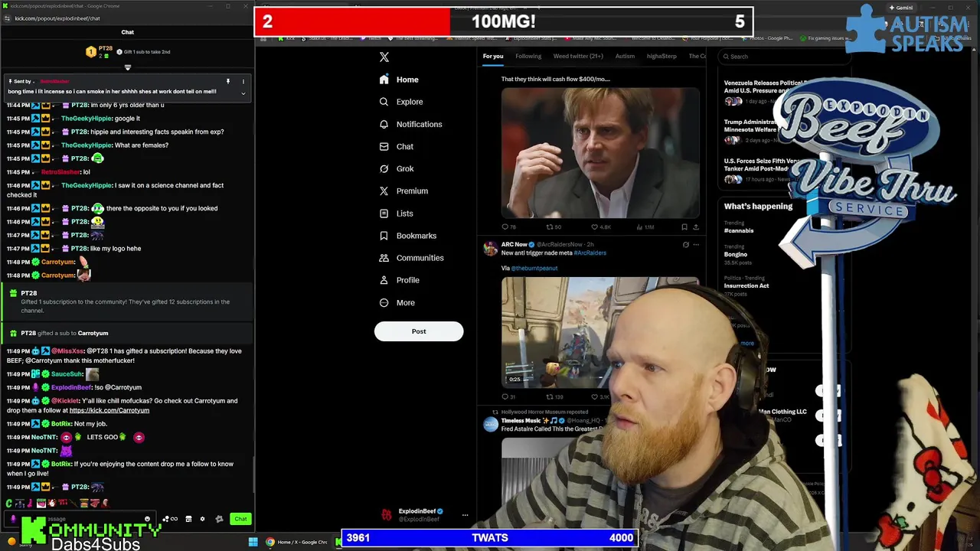Switch to the highaSterp tab
980x551 pixels.
661,56
